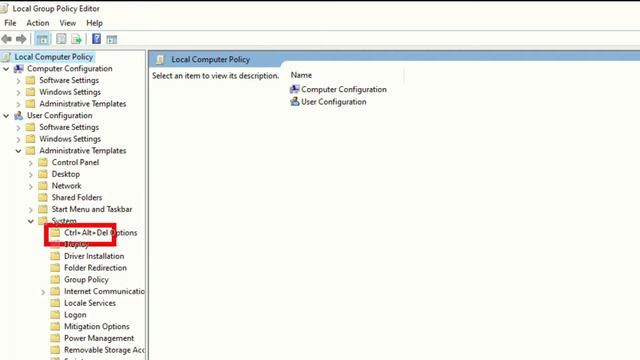Click the Export List toolbar icon
This screenshot has width=640, height=360.
pos(77,39)
